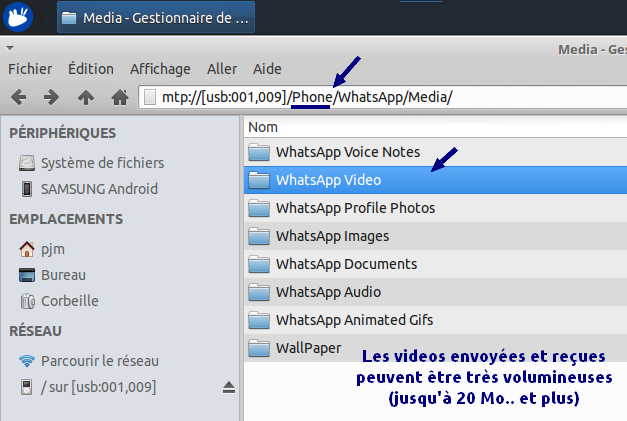The width and height of the screenshot is (627, 421).
Task: Open the Aller menu
Action: pyautogui.click(x=222, y=69)
